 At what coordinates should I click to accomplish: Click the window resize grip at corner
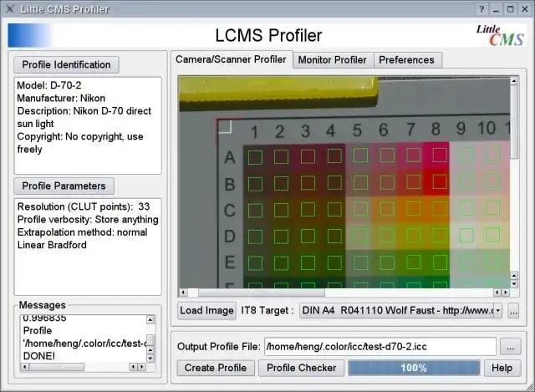tap(531, 388)
